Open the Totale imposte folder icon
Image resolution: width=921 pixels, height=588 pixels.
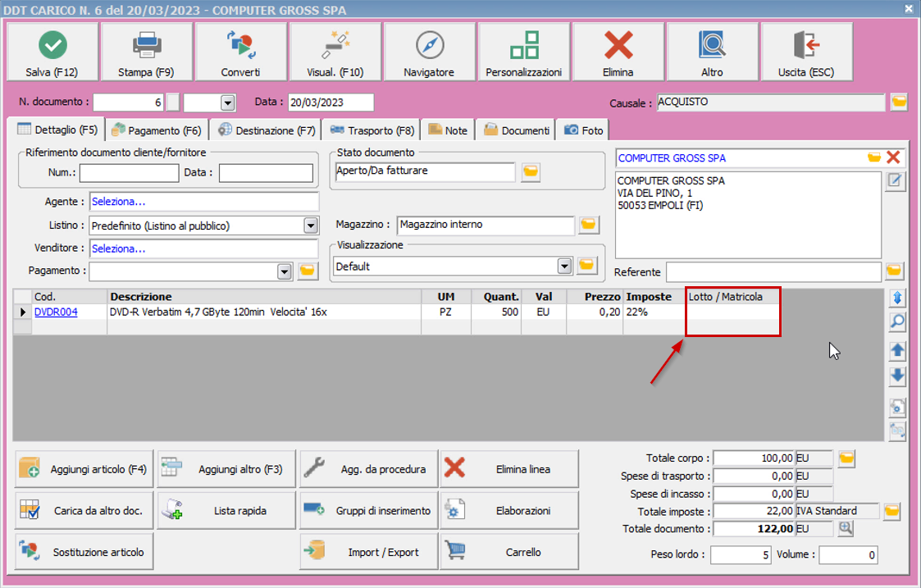point(891,511)
